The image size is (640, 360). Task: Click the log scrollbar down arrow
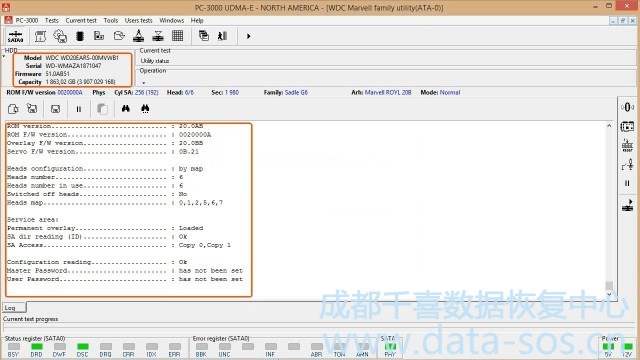609,294
